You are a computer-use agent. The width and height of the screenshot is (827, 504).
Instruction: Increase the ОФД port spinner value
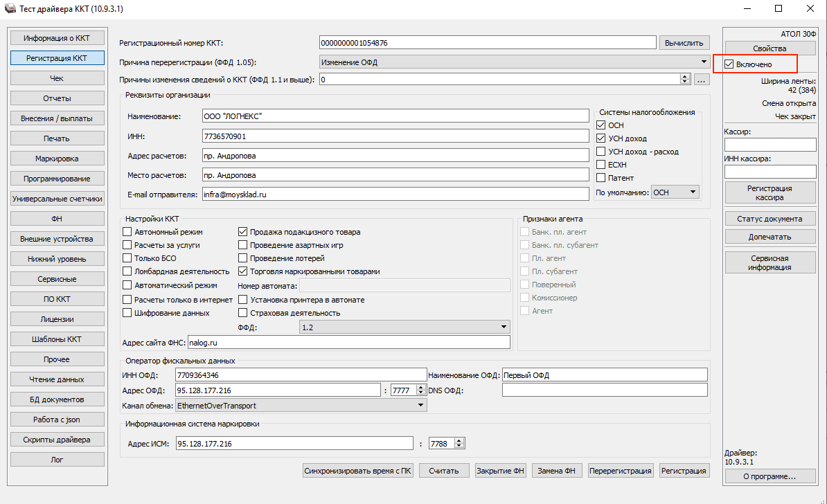pyautogui.click(x=418, y=387)
